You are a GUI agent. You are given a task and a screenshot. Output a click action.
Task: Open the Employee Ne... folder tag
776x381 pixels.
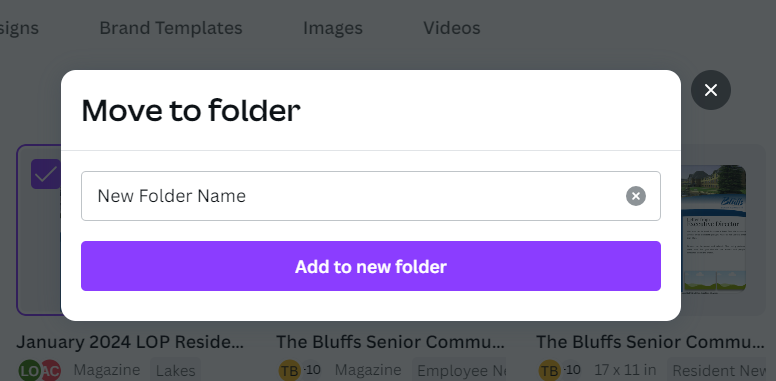[459, 370]
